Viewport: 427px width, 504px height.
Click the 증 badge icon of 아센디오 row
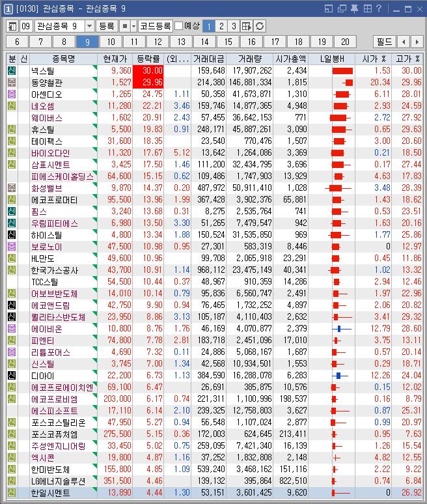(x=12, y=94)
